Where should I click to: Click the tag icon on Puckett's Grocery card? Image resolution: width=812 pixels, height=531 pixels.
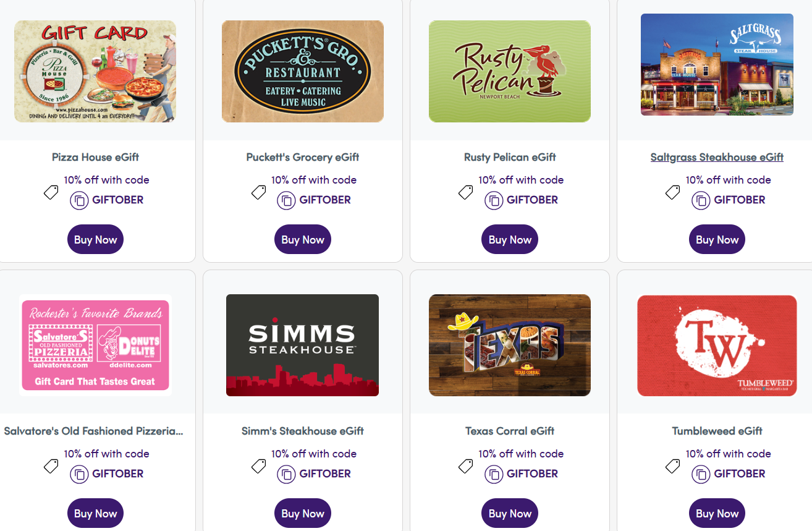click(258, 192)
